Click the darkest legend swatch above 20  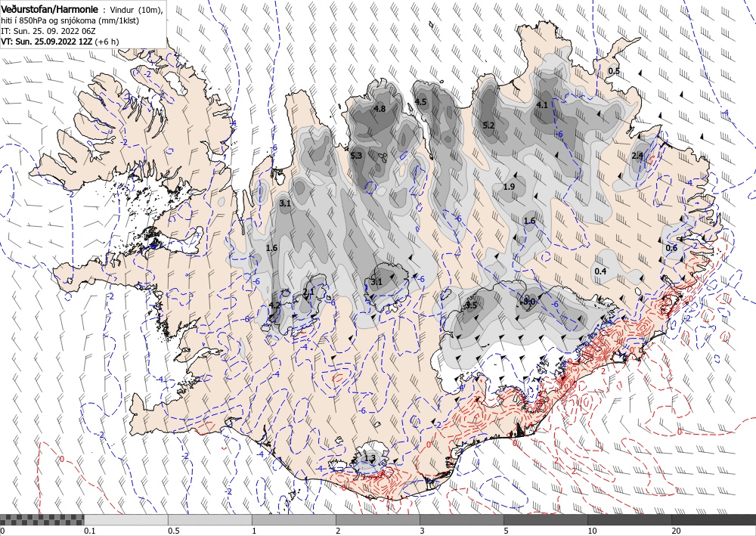click(x=714, y=519)
